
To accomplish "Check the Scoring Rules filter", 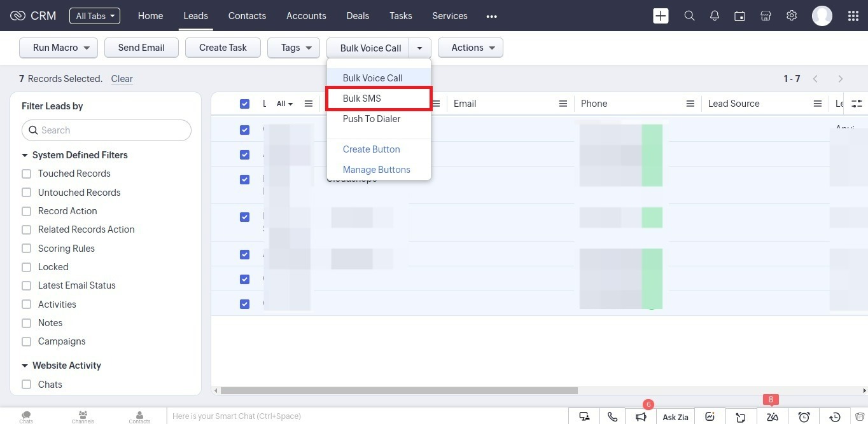I will tap(26, 249).
